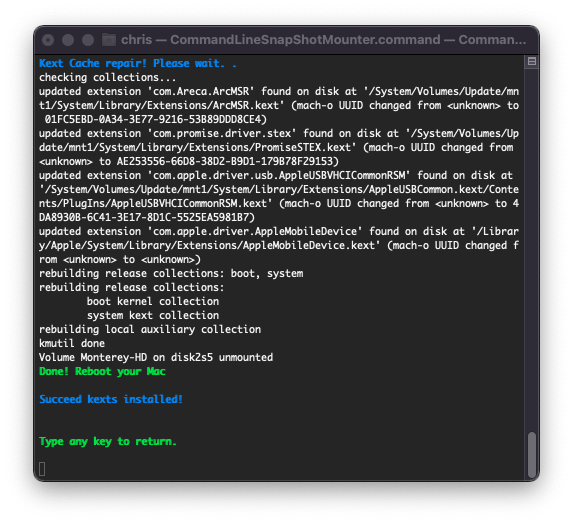Click the 'checking collections...' line
This screenshot has height=523, width=573.
[107, 77]
